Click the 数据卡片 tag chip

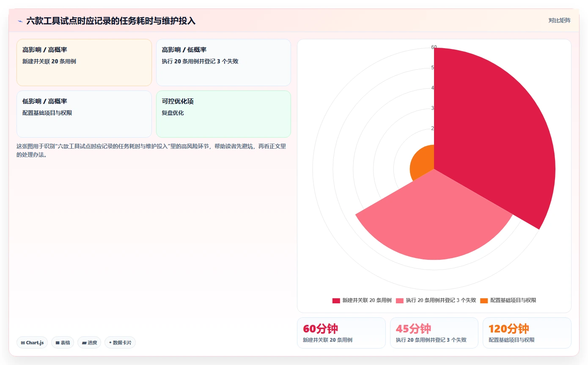(x=120, y=343)
